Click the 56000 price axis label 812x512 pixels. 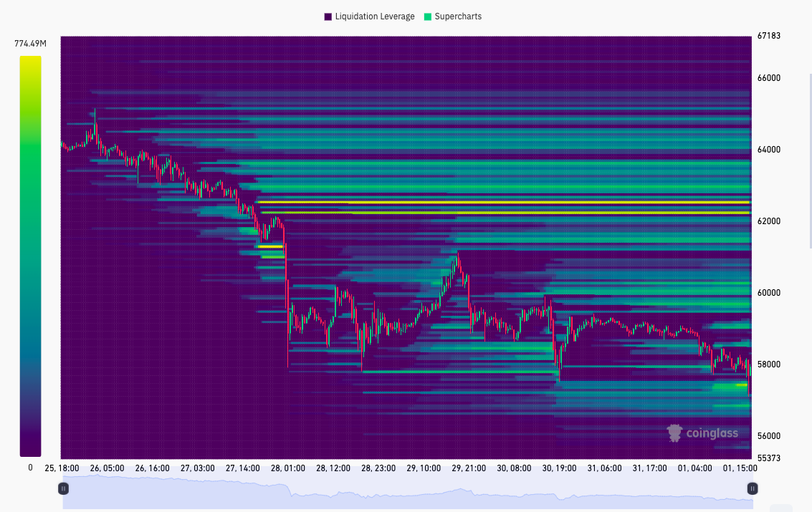tap(768, 436)
